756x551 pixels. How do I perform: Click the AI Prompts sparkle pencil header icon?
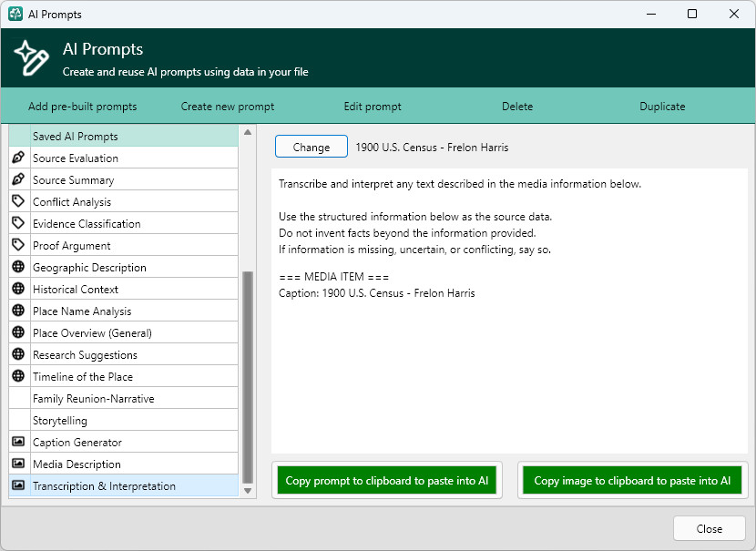tap(31, 58)
